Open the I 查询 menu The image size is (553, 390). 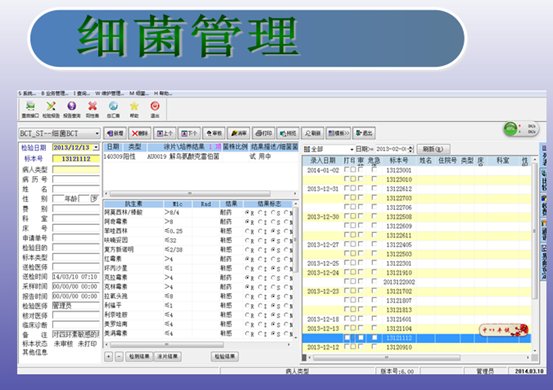tap(81, 93)
